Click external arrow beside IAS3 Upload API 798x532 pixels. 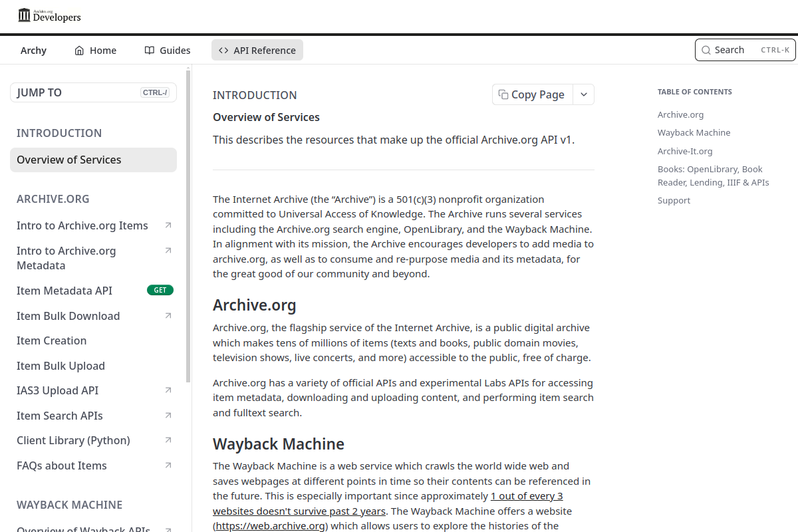[x=168, y=390]
